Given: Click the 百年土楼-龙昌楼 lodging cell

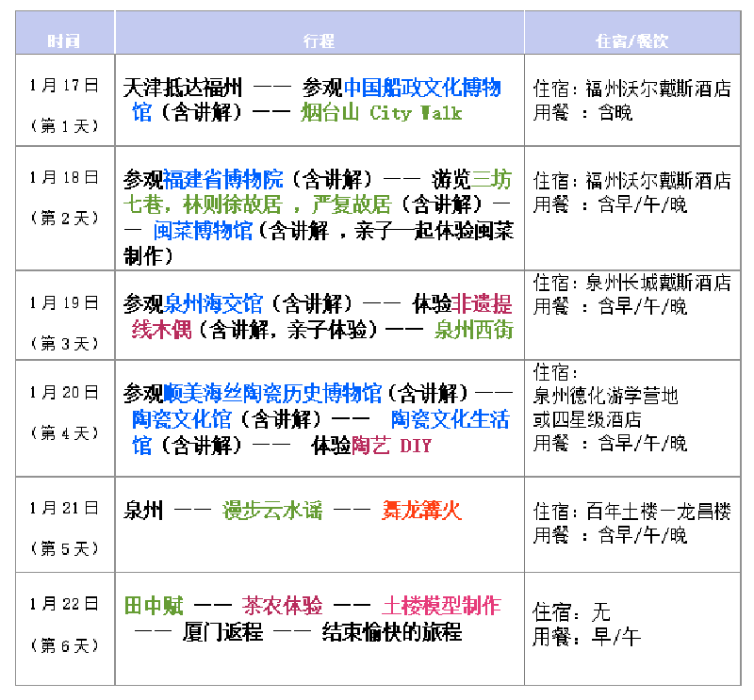Looking at the screenshot, I should click(631, 512).
